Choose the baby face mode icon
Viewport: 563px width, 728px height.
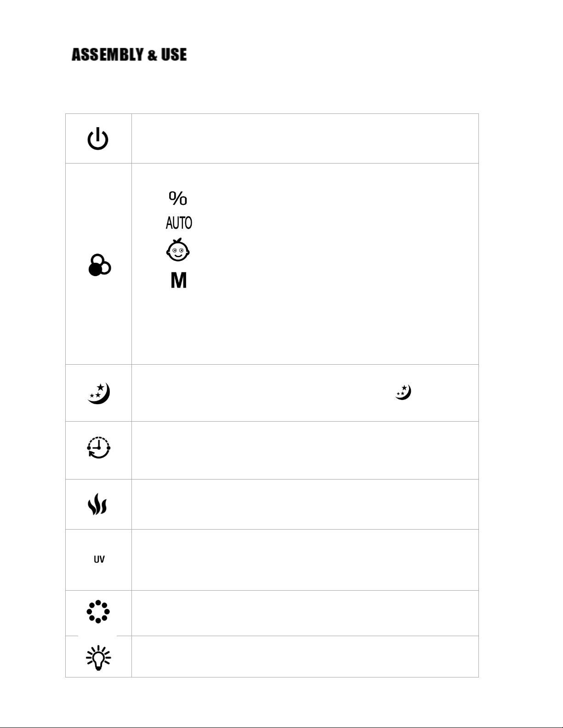[178, 250]
